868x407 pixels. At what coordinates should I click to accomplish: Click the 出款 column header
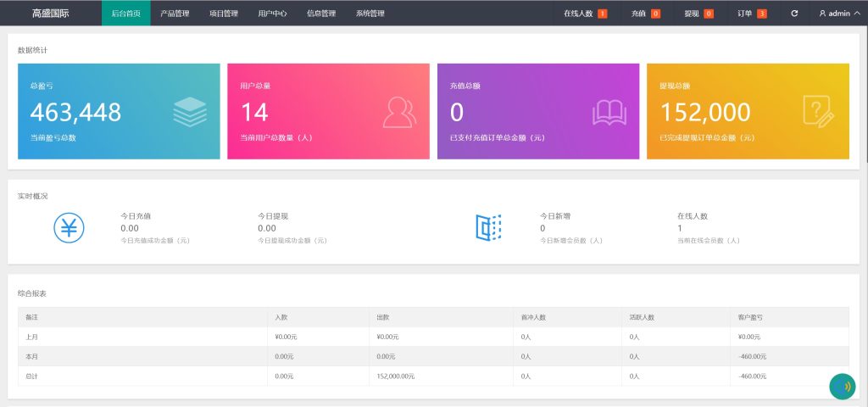tap(382, 317)
